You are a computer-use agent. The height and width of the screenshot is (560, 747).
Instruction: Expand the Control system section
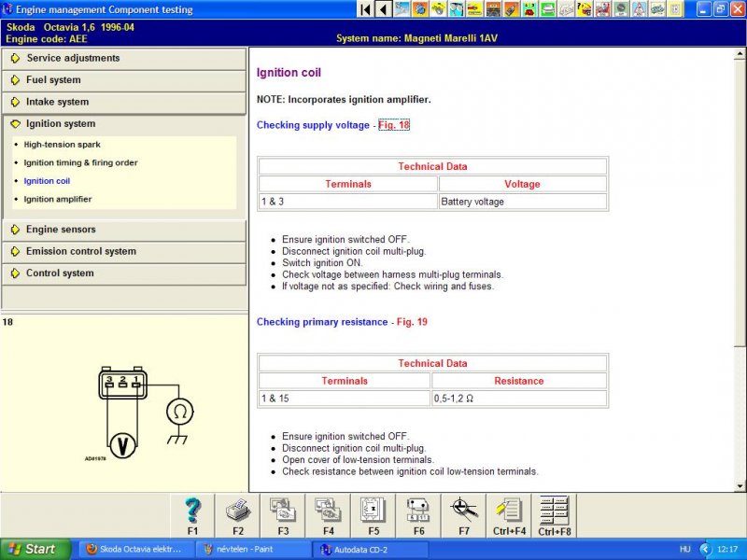click(x=124, y=273)
